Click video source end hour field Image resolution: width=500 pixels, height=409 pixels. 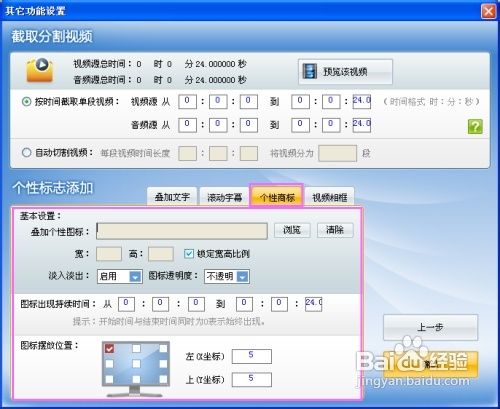(x=300, y=102)
